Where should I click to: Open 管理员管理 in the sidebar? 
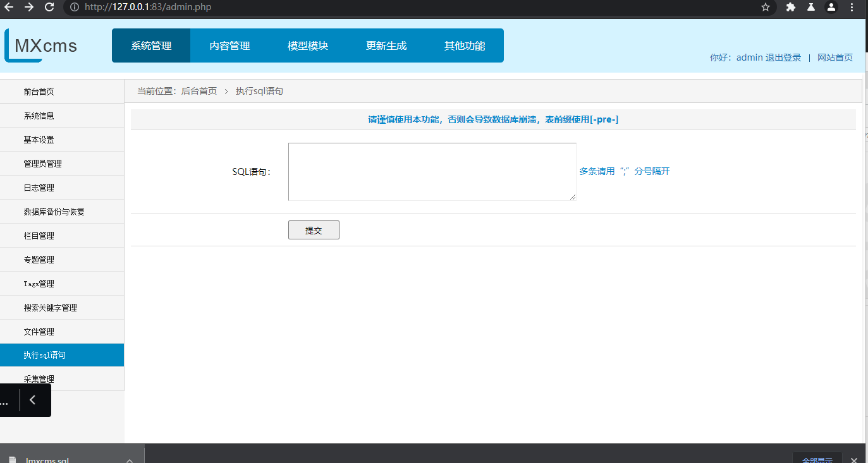62,164
